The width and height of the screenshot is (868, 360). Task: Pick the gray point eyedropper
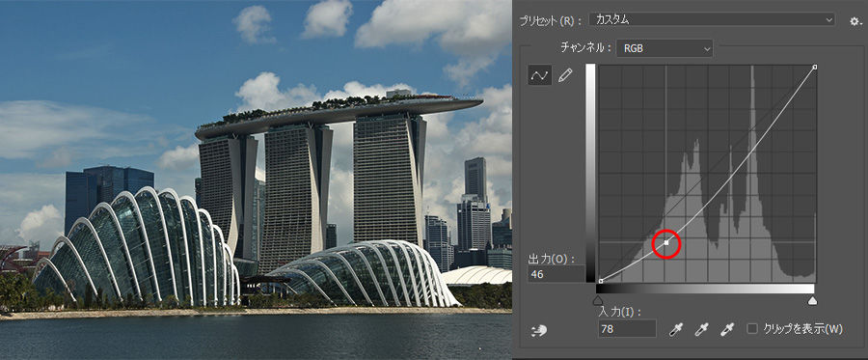(701, 329)
